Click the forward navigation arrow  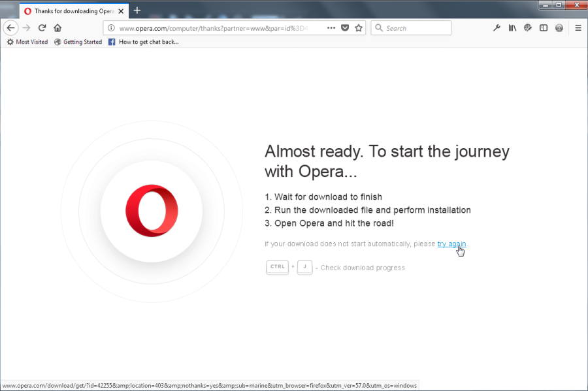26,27
